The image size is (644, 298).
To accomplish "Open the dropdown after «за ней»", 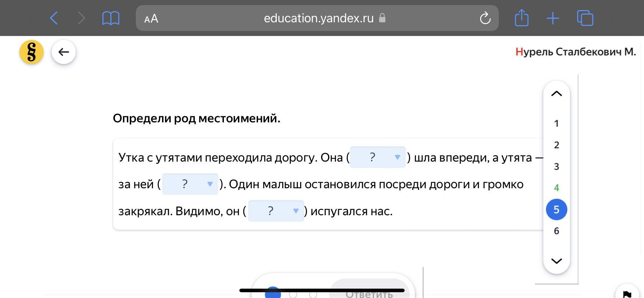I will point(190,184).
